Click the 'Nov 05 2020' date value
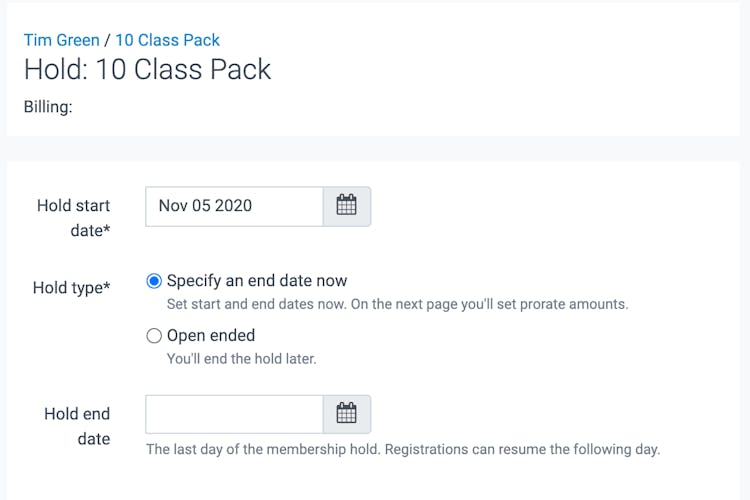The width and height of the screenshot is (750, 500). (x=205, y=206)
